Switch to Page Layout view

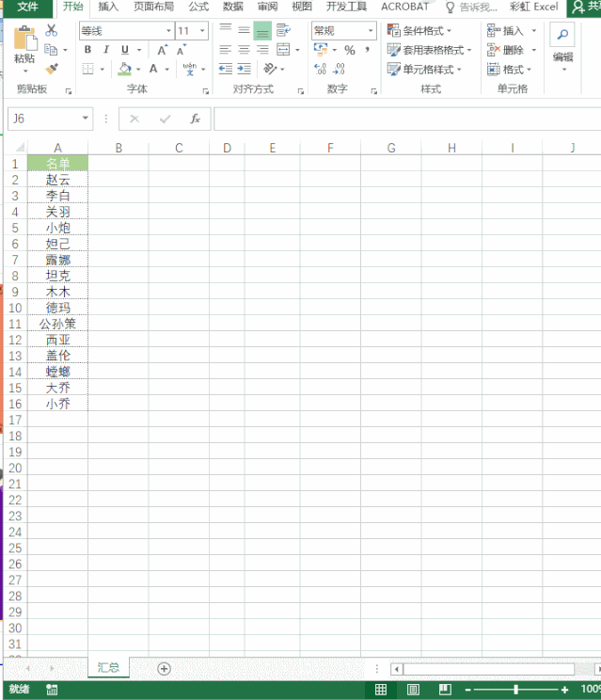click(413, 690)
